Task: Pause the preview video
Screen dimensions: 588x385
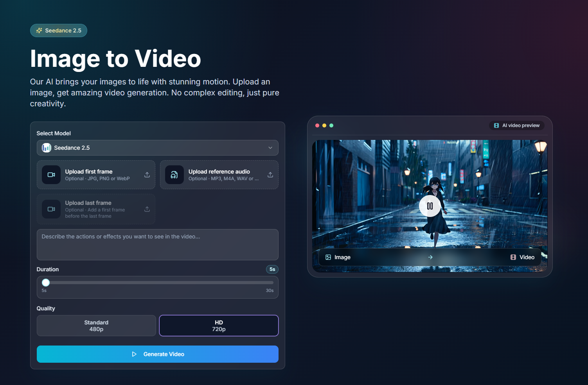Action: point(430,206)
